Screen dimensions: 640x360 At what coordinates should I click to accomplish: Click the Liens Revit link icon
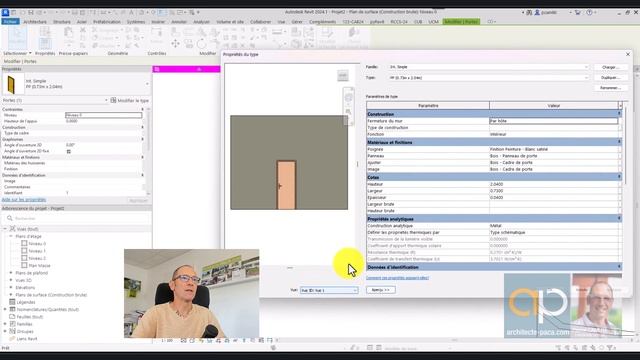(x=12, y=338)
